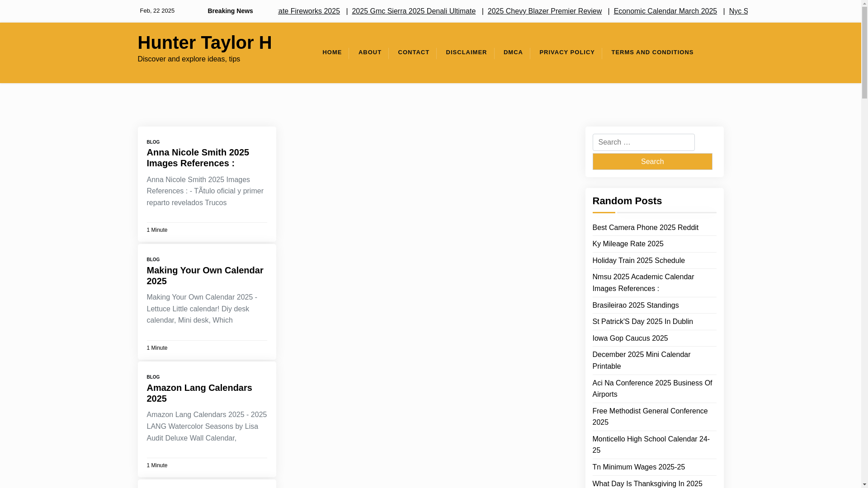Image resolution: width=868 pixels, height=488 pixels.
Task: Click BLOG category above Making Your Own Calendar
Action: point(153,260)
